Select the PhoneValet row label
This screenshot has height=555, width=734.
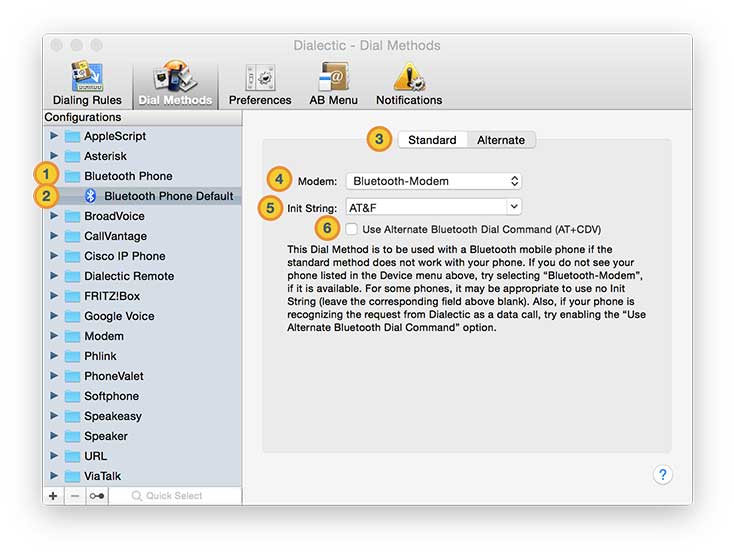114,376
